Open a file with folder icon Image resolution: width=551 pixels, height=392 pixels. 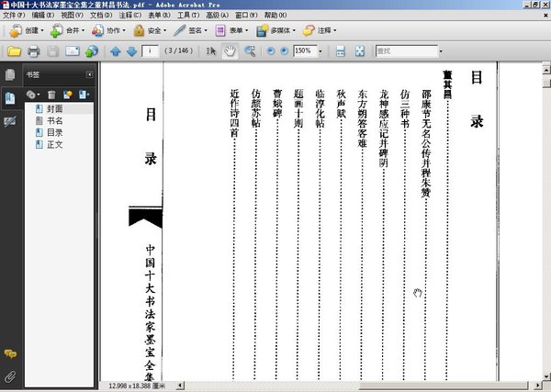14,51
